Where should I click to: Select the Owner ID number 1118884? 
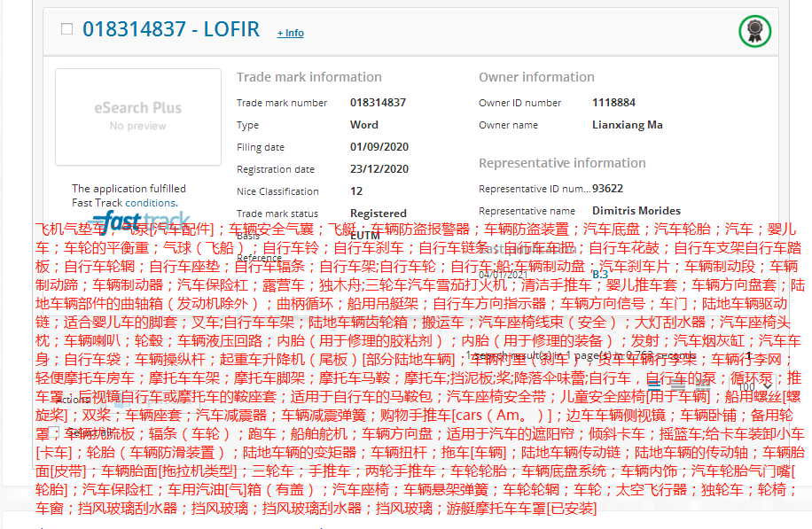613,103
